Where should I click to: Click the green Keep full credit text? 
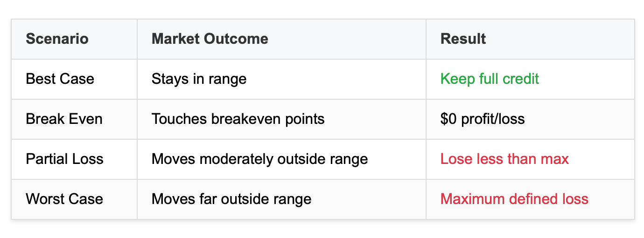[490, 79]
